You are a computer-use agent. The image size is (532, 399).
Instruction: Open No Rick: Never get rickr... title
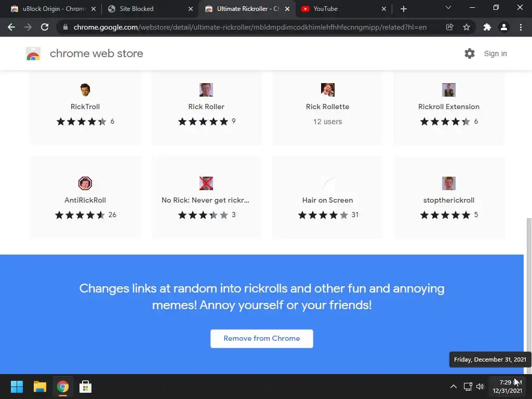click(205, 200)
